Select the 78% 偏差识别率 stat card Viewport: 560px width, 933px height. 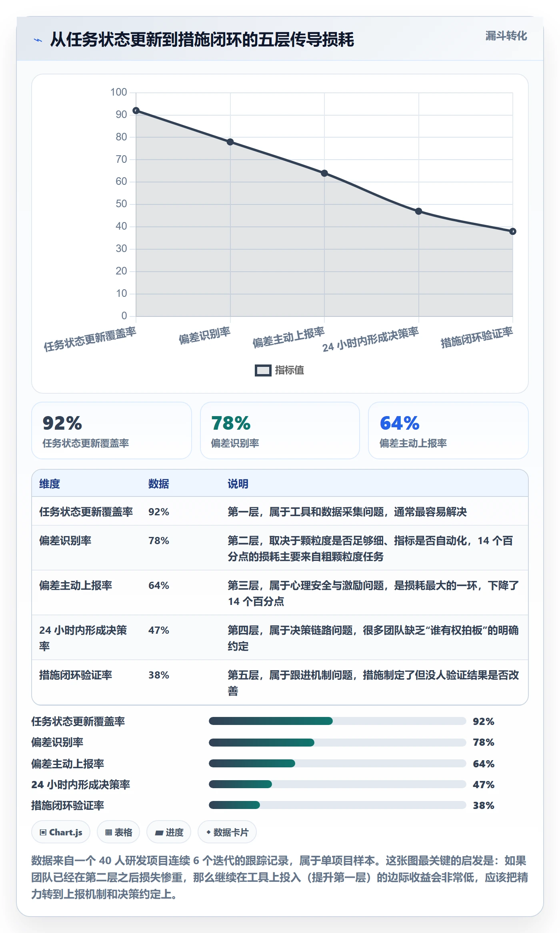point(280,430)
